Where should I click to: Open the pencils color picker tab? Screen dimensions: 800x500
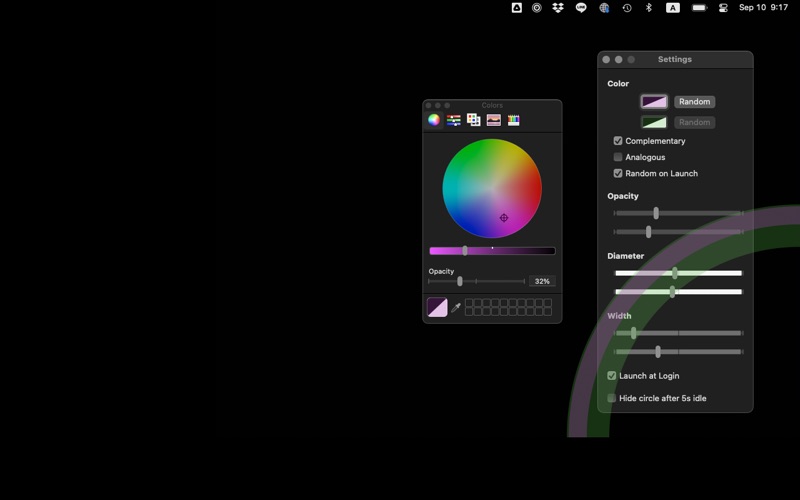coord(513,120)
